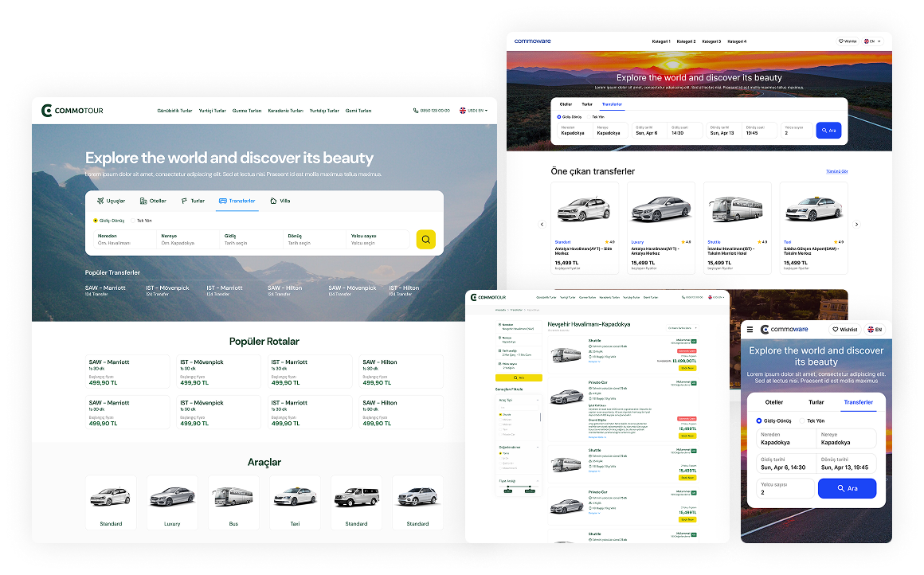The width and height of the screenshot is (924, 575).
Task: Click the phone number icon in COMMOTOUR header
Action: (416, 111)
